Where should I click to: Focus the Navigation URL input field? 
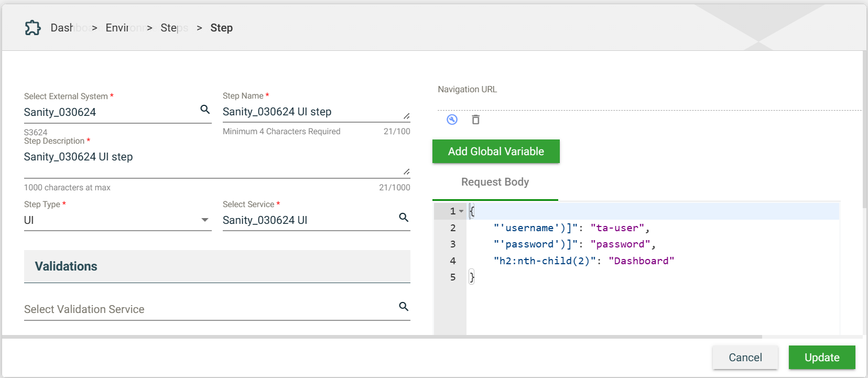(x=649, y=103)
